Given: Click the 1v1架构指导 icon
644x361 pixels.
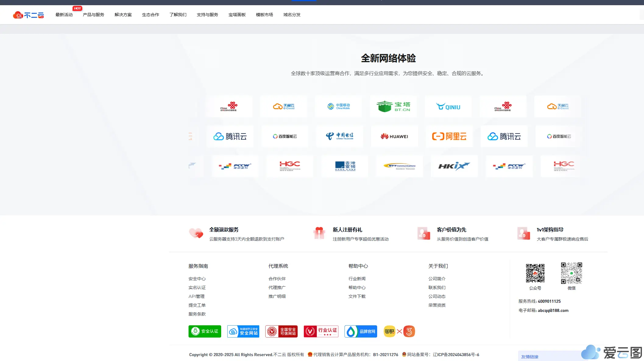Looking at the screenshot, I should click(x=524, y=234).
